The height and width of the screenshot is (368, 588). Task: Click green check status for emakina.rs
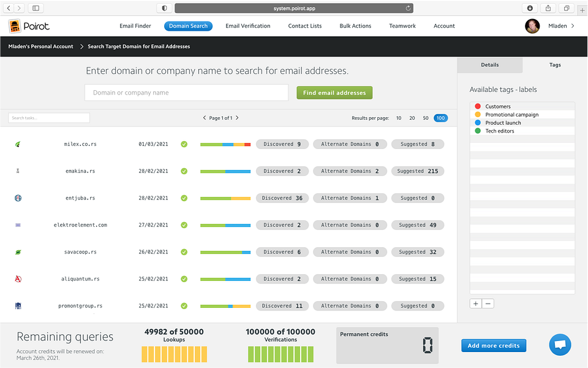184,171
